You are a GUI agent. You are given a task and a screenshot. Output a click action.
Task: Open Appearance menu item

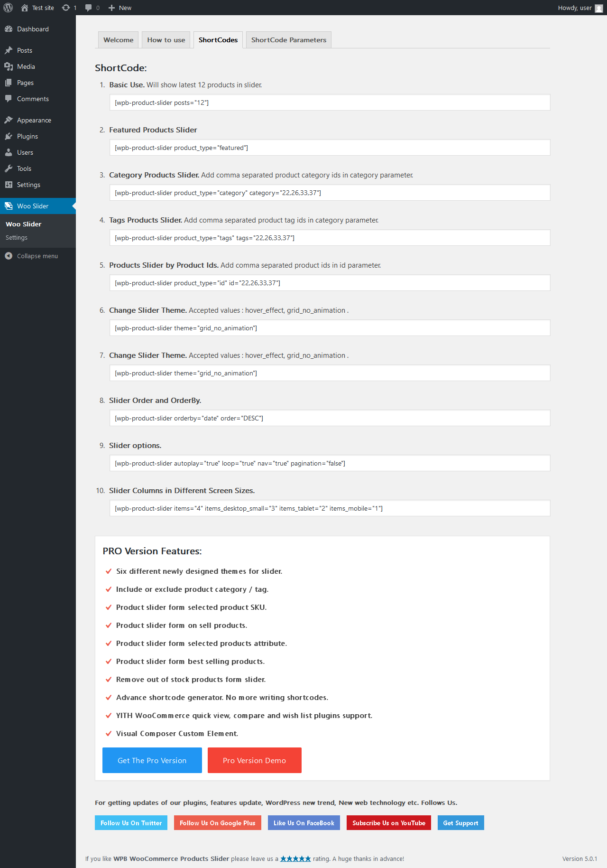click(38, 120)
